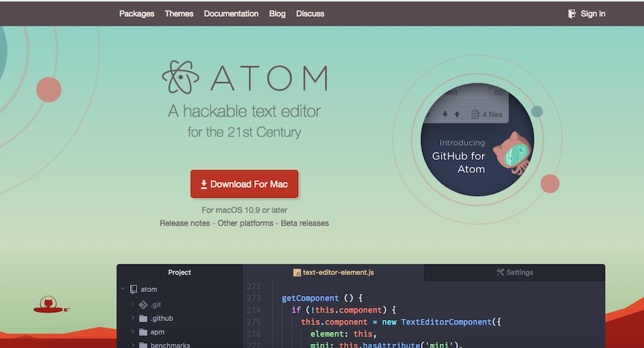Go to Documentation
This screenshot has width=644, height=348.
coord(231,14)
